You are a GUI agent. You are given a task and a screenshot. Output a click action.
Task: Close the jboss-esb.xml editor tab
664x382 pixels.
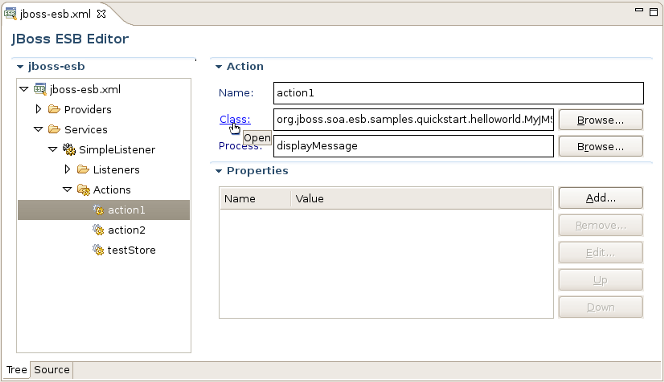pos(101,14)
